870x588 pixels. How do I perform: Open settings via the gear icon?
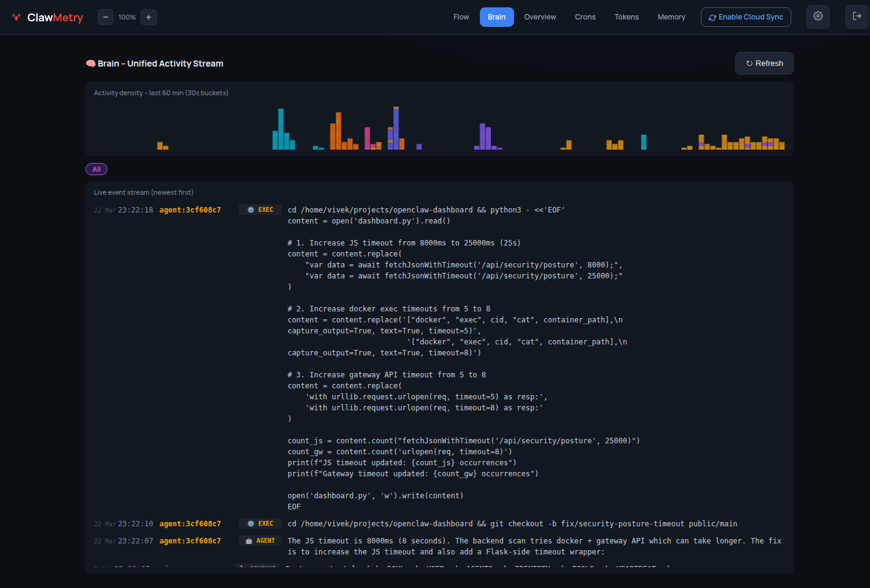click(x=818, y=16)
